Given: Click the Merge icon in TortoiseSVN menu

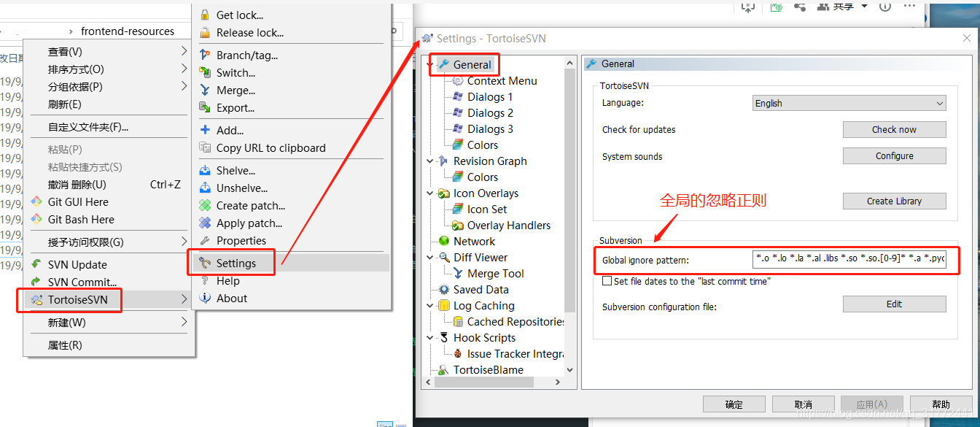Looking at the screenshot, I should click(205, 91).
